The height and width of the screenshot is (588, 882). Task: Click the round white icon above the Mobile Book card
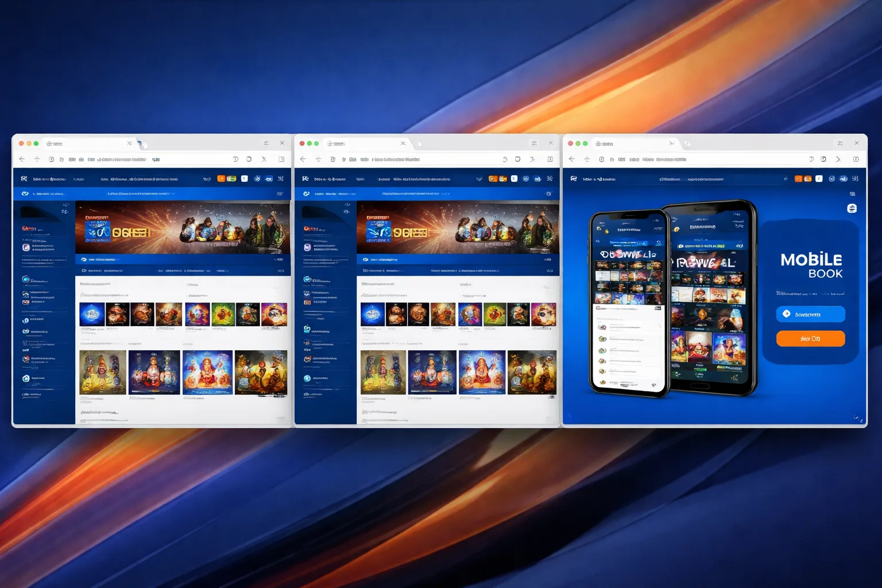click(x=852, y=208)
